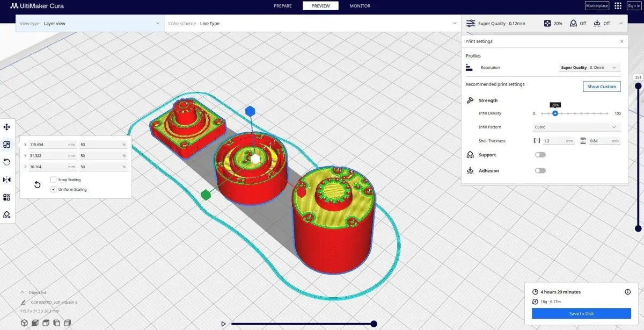Click the reset scaling arrow icon
The width and height of the screenshot is (644, 330).
click(37, 184)
